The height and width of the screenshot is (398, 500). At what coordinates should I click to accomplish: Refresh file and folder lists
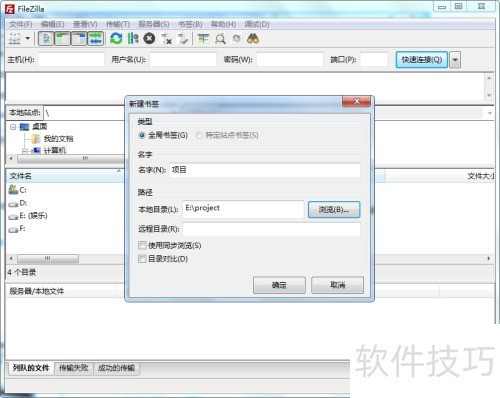[116, 39]
